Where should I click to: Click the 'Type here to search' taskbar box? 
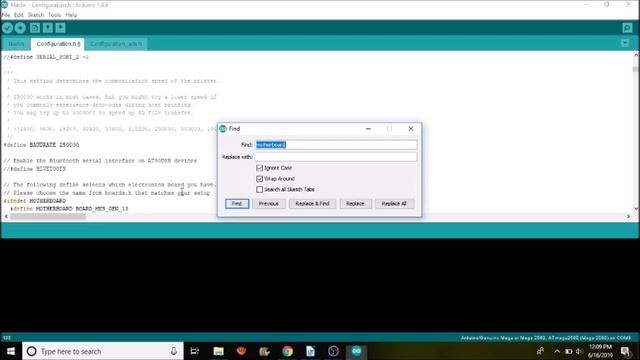pyautogui.click(x=103, y=351)
